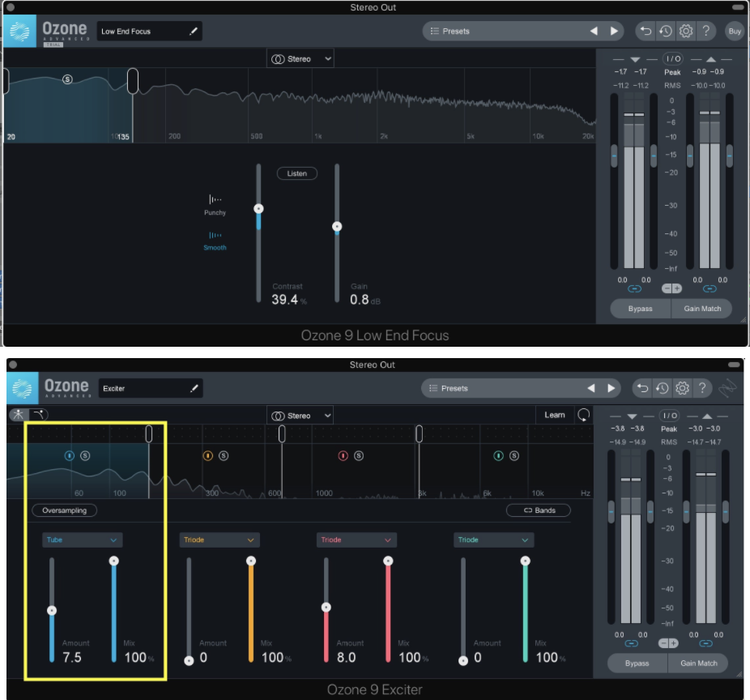750x700 pixels.
Task: Toggle power on the blue first Exciter band
Action: (70, 455)
